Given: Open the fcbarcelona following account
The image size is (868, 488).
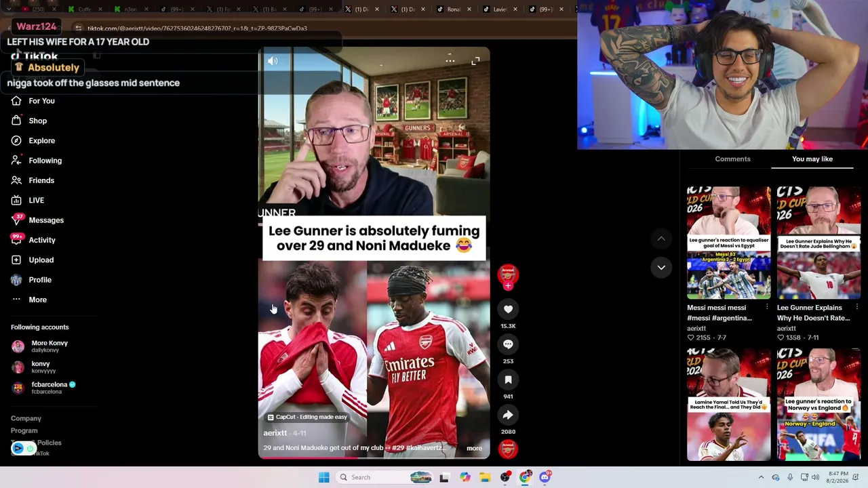Looking at the screenshot, I should click(x=43, y=388).
